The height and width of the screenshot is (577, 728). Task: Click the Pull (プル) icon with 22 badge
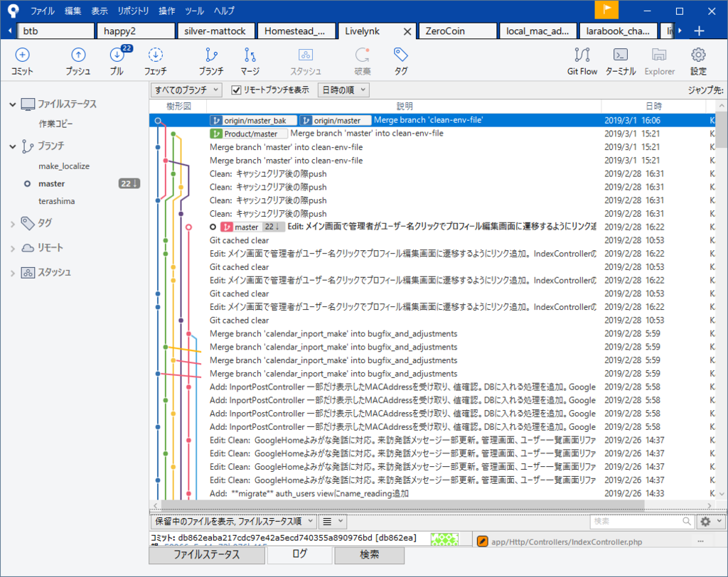pyautogui.click(x=117, y=61)
